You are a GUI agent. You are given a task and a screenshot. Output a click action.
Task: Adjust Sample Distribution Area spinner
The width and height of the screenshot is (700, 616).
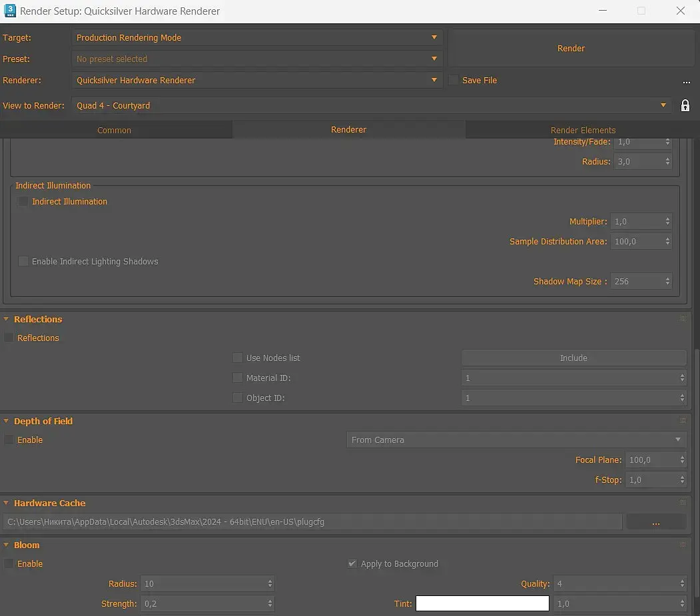pyautogui.click(x=667, y=242)
